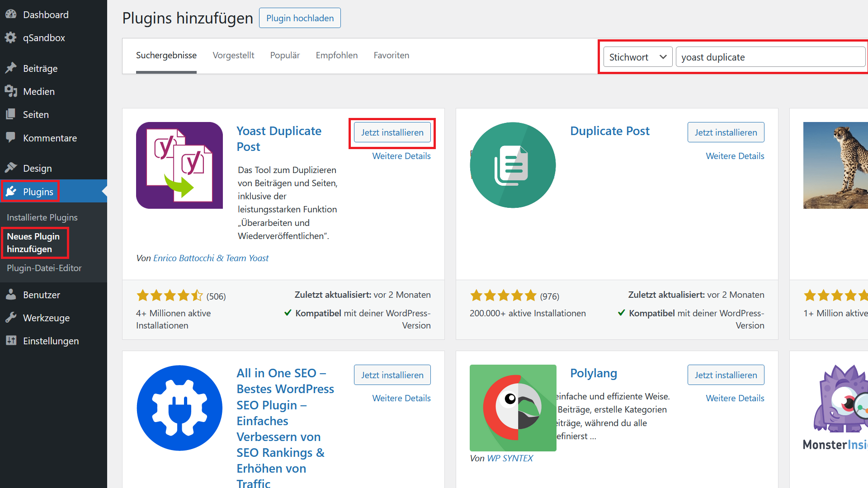Open the WP SYNTEX author link
Viewport: 868px width, 488px height.
510,458
